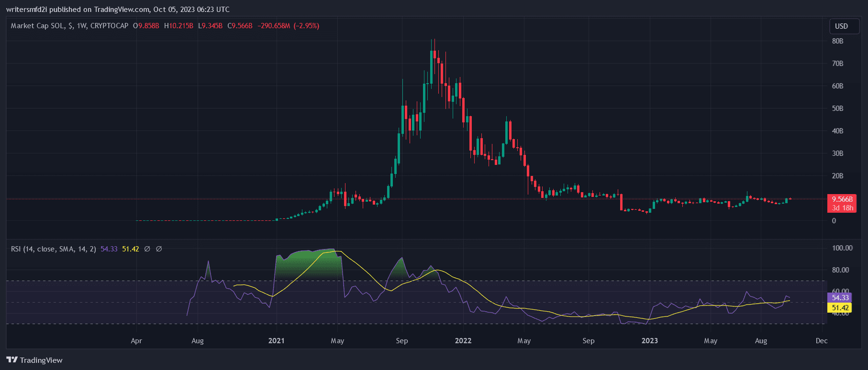This screenshot has height=370, width=868.
Task: Click the 2021 marker on the time axis
Action: tap(276, 341)
